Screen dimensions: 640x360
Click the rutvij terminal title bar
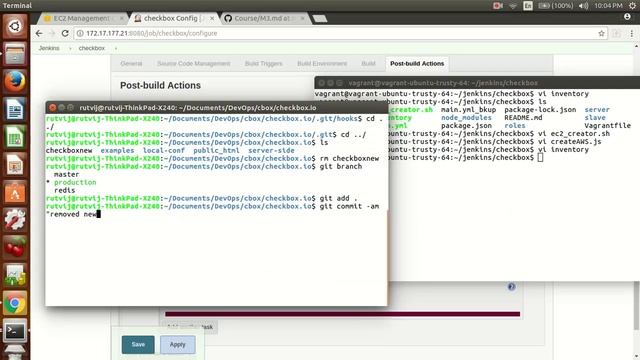[x=216, y=107]
